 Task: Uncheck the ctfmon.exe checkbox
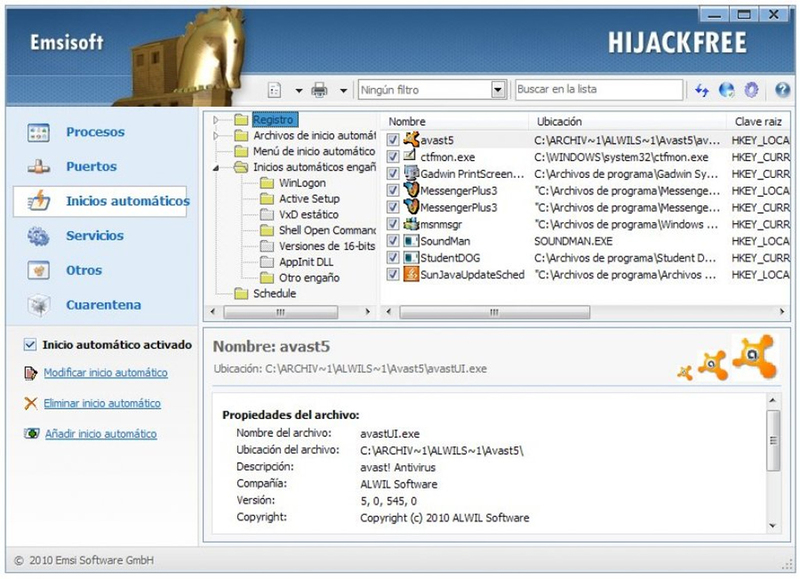point(393,157)
